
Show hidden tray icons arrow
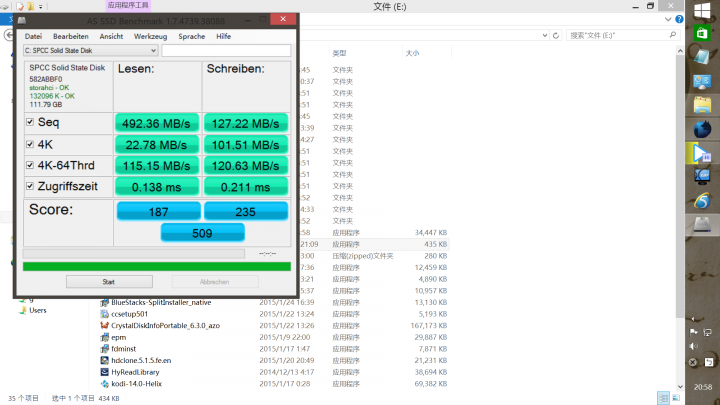click(x=693, y=319)
